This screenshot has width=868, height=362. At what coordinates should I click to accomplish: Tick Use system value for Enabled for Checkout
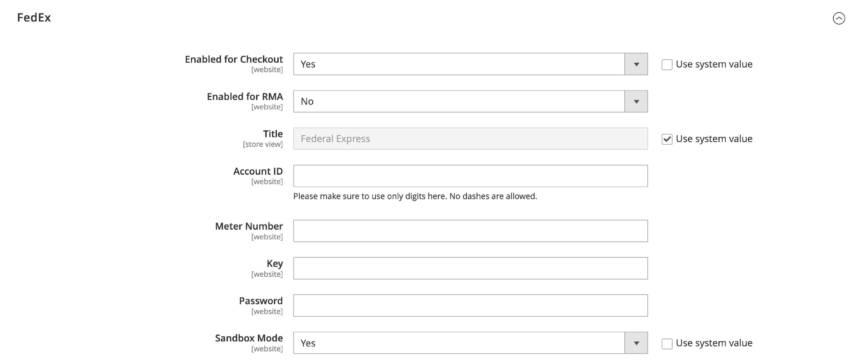(x=667, y=64)
